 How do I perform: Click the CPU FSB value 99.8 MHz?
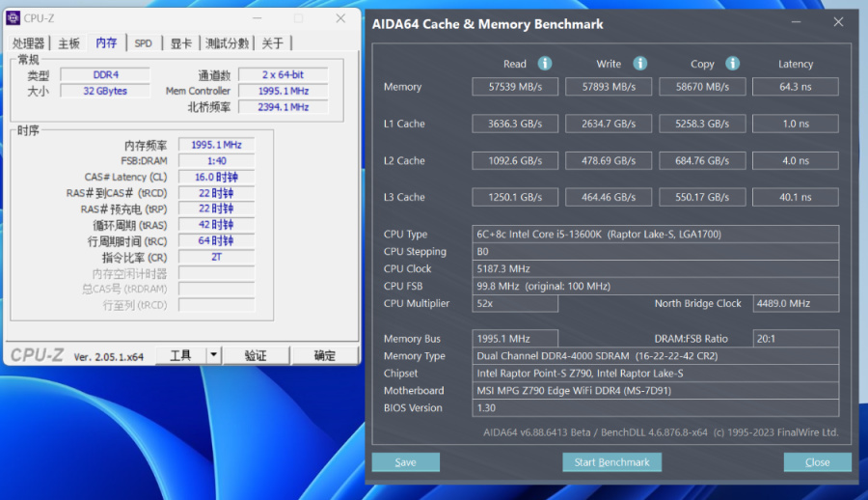coord(656,286)
